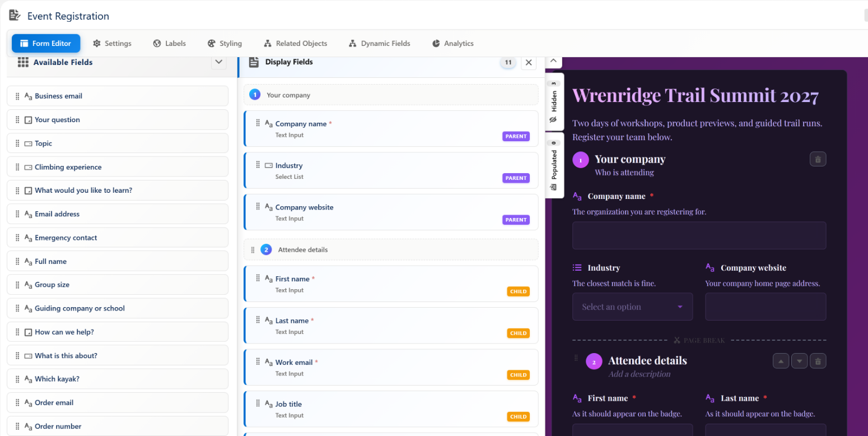The height and width of the screenshot is (436, 868).
Task: Move the Attendee details section down
Action: tap(800, 361)
